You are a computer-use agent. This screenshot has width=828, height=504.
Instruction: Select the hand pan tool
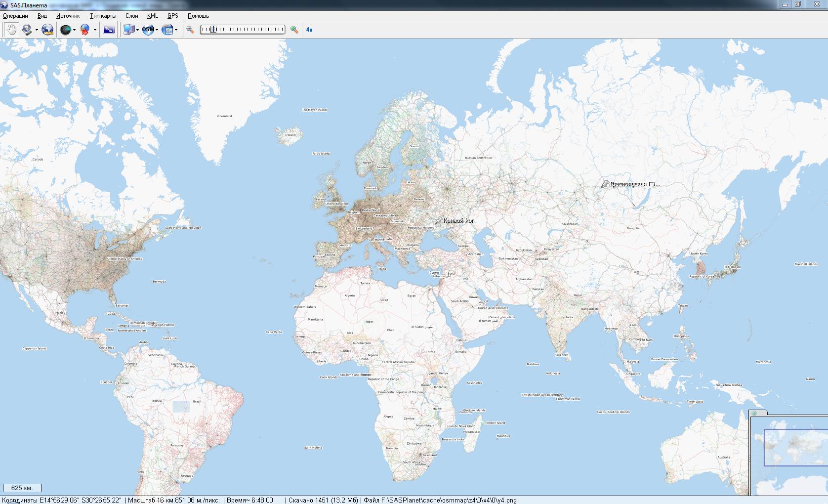[11, 30]
